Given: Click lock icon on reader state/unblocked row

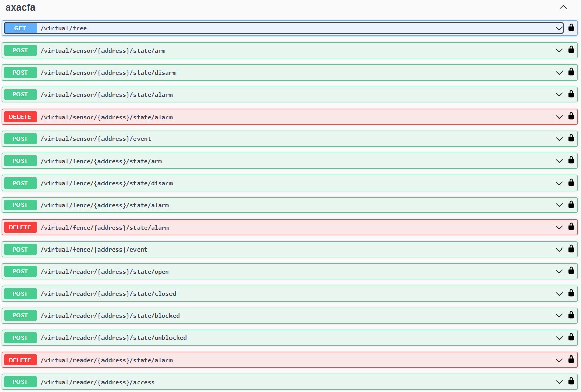Looking at the screenshot, I should (571, 337).
